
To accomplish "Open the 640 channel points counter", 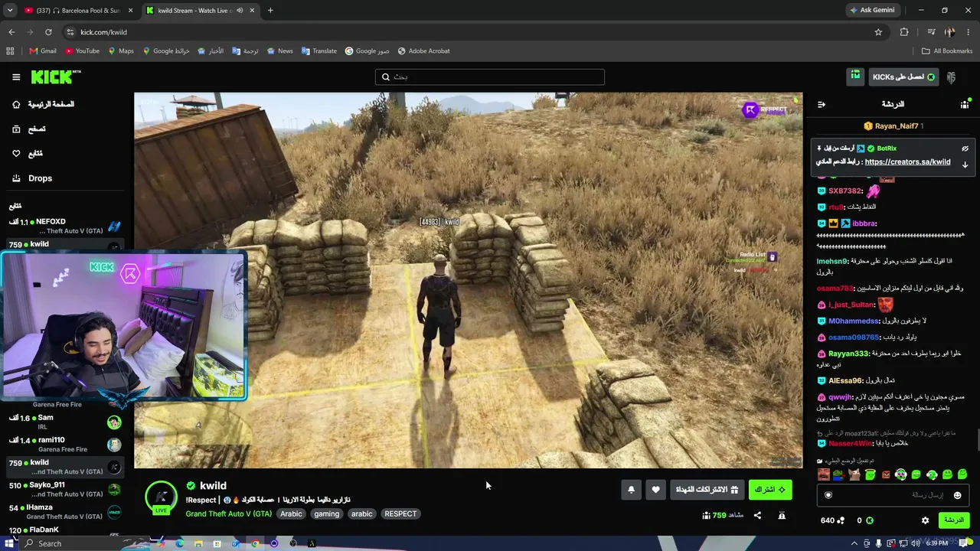I will [x=832, y=520].
